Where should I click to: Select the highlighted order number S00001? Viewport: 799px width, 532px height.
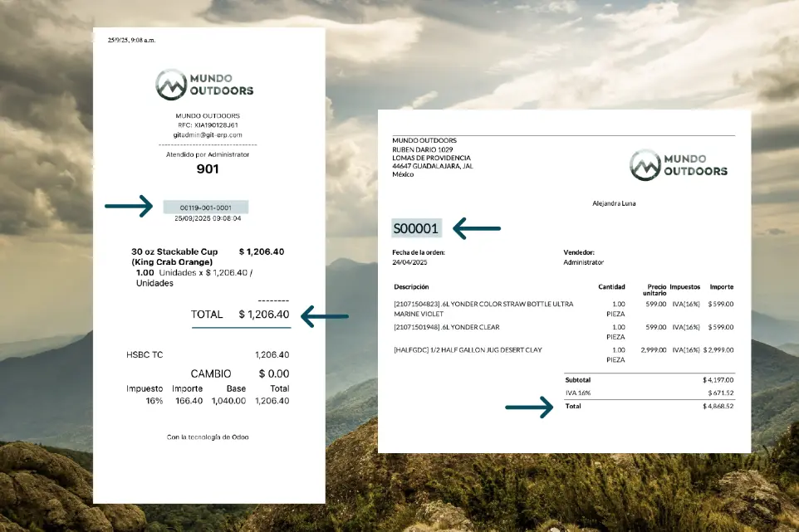417,227
